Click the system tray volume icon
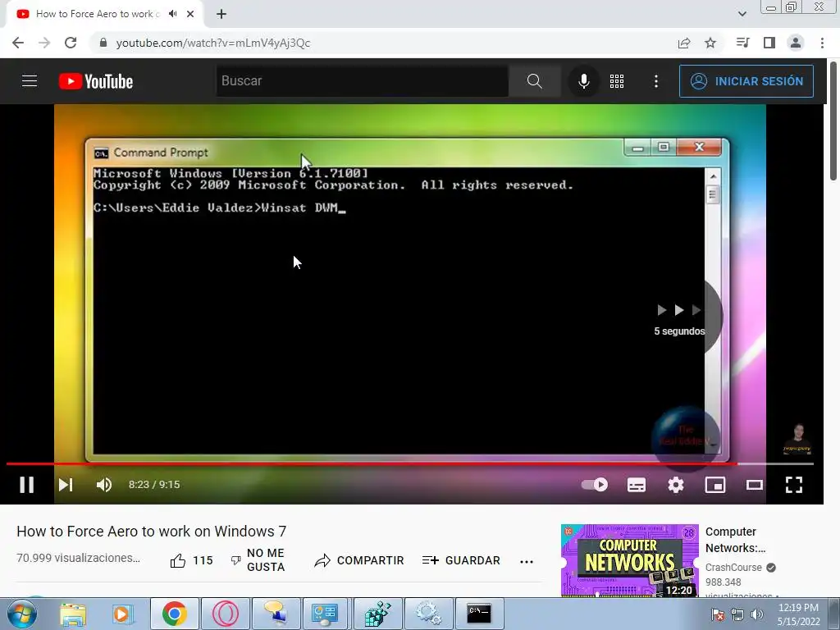This screenshot has height=630, width=840. click(756, 614)
